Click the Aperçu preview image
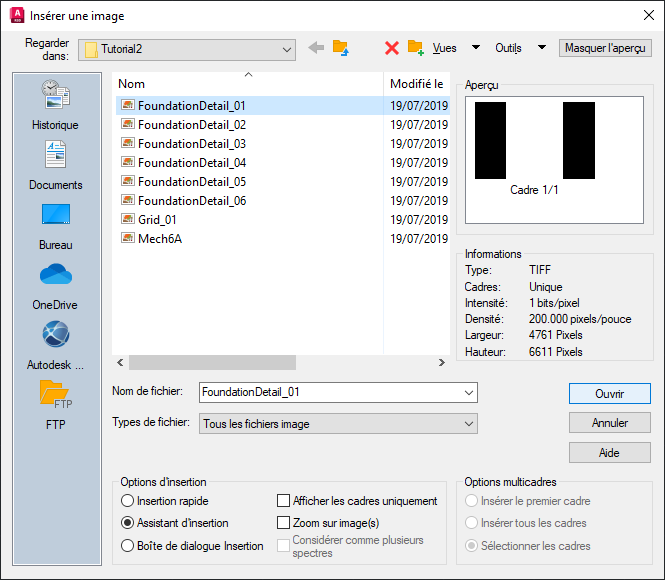 point(554,160)
